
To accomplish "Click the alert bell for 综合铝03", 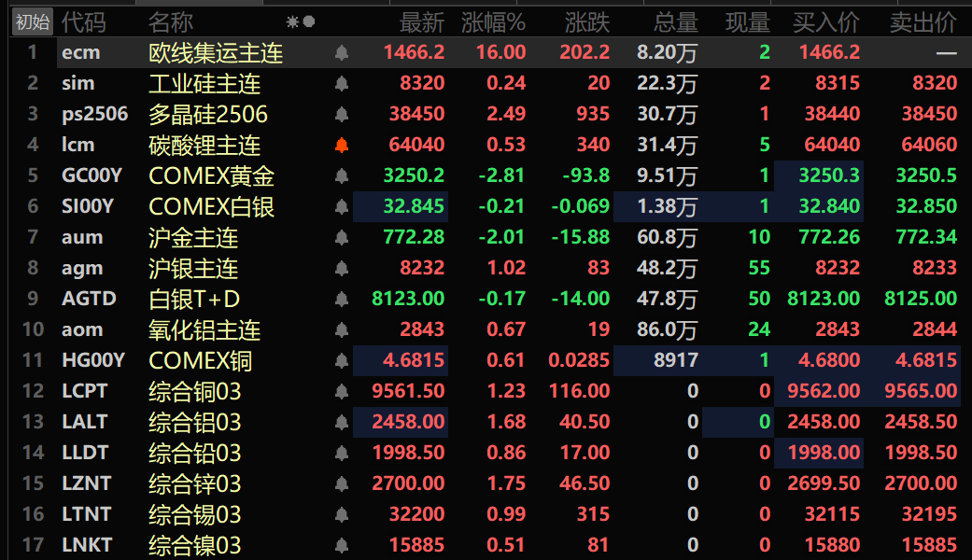I will [342, 423].
